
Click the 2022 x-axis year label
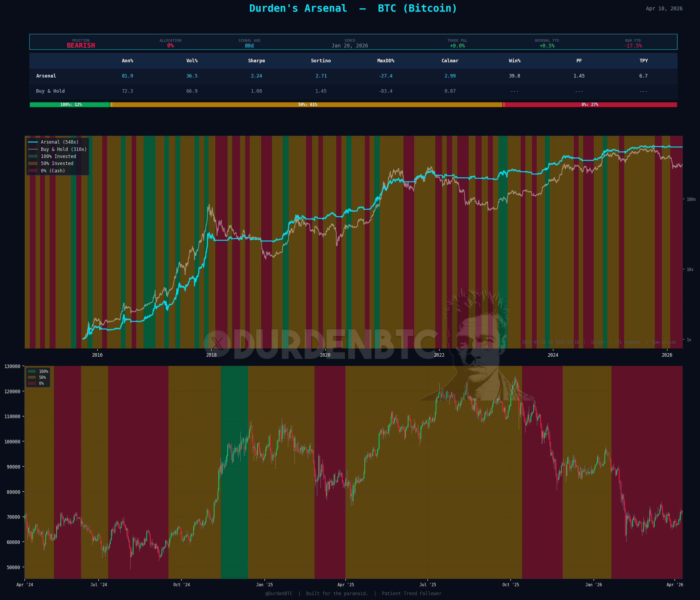coord(439,355)
